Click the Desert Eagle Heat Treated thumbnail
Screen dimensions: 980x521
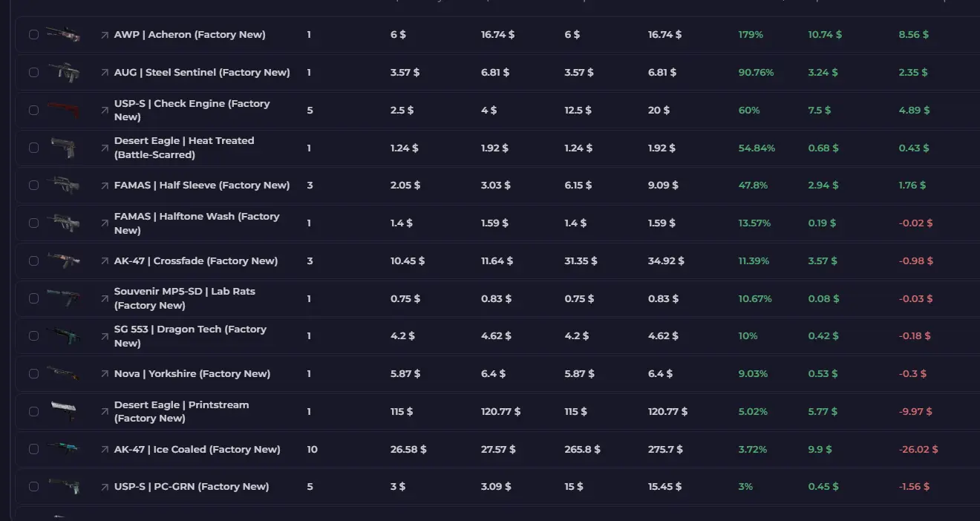(62, 148)
